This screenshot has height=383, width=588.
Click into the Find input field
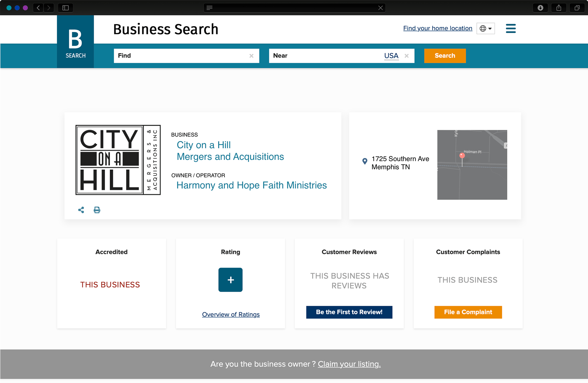click(184, 56)
